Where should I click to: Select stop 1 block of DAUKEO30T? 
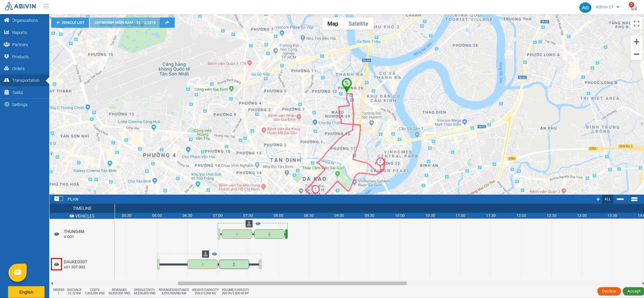click(203, 264)
